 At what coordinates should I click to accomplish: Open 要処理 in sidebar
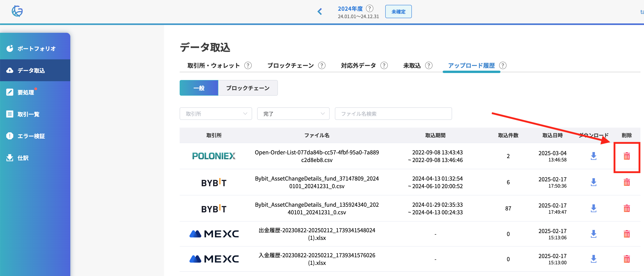(35, 92)
